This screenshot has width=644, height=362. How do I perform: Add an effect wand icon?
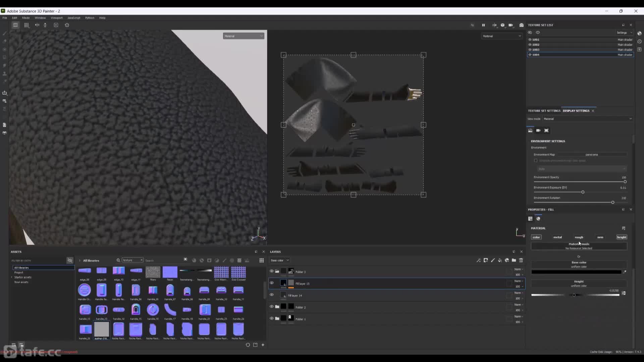coord(478,260)
